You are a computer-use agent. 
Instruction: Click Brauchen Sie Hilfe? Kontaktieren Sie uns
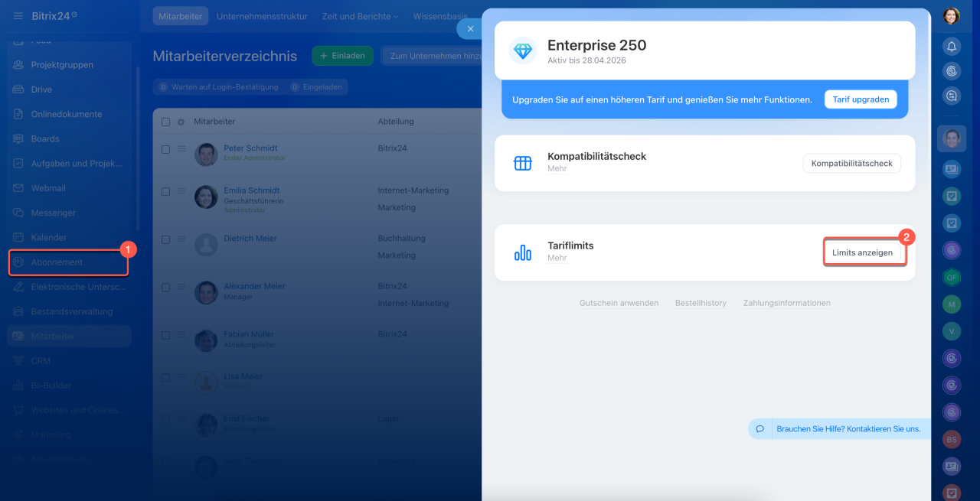pyautogui.click(x=848, y=429)
